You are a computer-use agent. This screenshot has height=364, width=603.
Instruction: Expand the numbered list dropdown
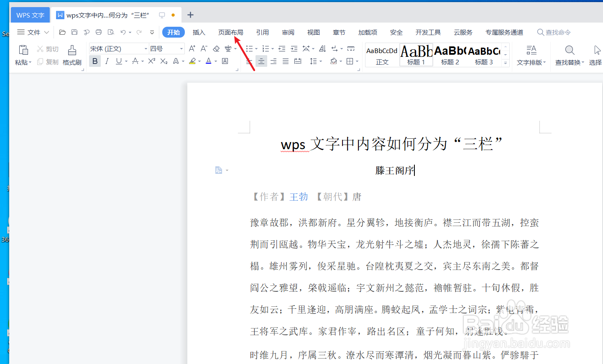(273, 49)
